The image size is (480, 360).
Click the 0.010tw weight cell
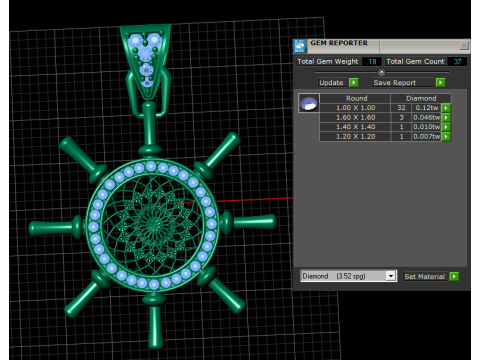point(427,127)
